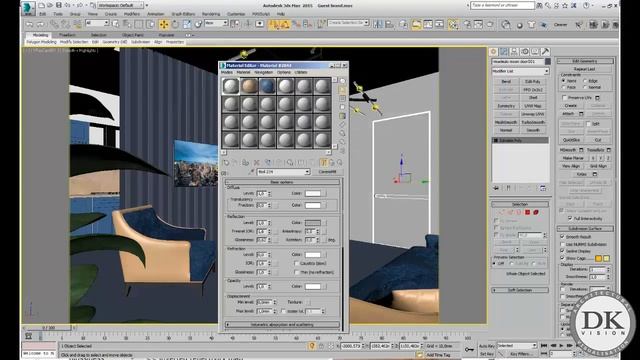Toggle the Backlight icon in Material Editor
The image size is (640, 360).
pos(342,90)
